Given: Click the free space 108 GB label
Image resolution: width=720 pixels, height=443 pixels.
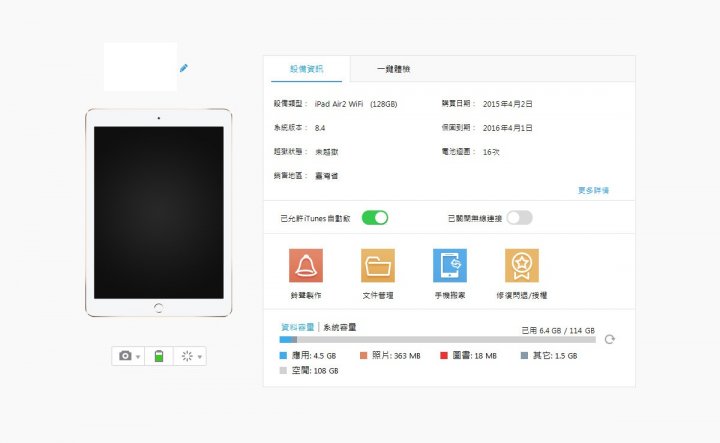Looking at the screenshot, I should click(315, 370).
